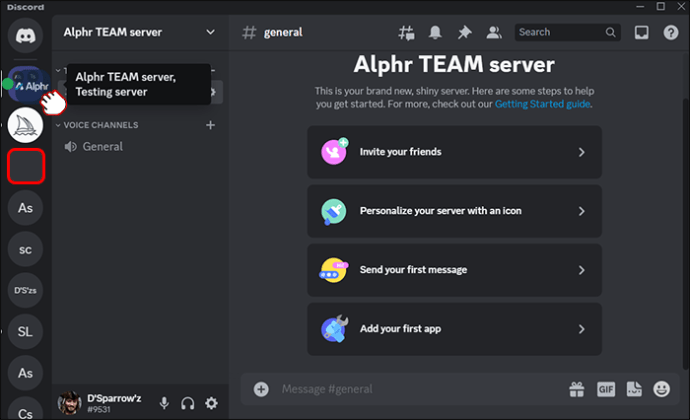Open the sc server
Viewport: 690px width, 420px height.
[25, 250]
